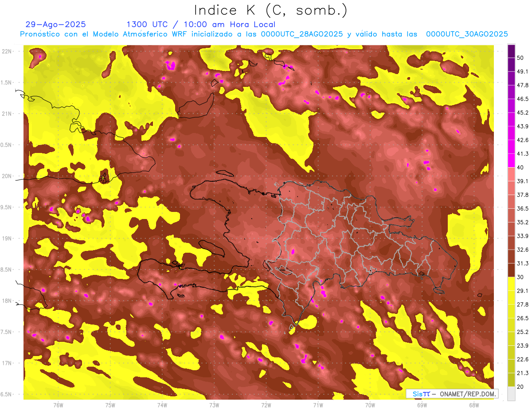Click the legend value '49.1'
This screenshot has width=532, height=411.
click(523, 72)
